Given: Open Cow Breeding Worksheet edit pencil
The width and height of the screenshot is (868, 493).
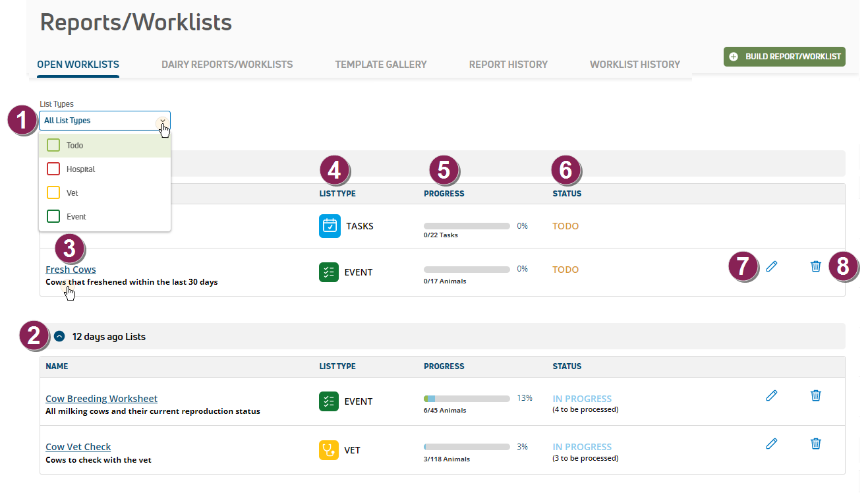Looking at the screenshot, I should coord(771,395).
